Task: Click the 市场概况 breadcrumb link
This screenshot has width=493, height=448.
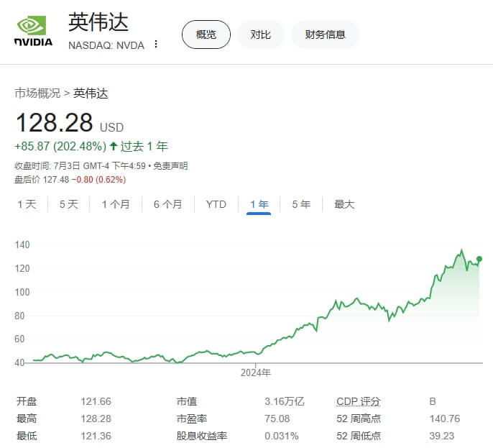Action: point(37,93)
